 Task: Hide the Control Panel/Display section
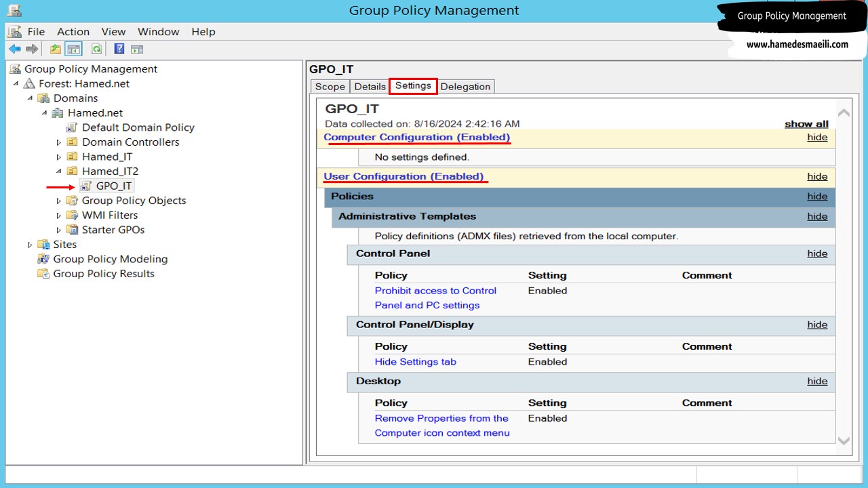(817, 325)
